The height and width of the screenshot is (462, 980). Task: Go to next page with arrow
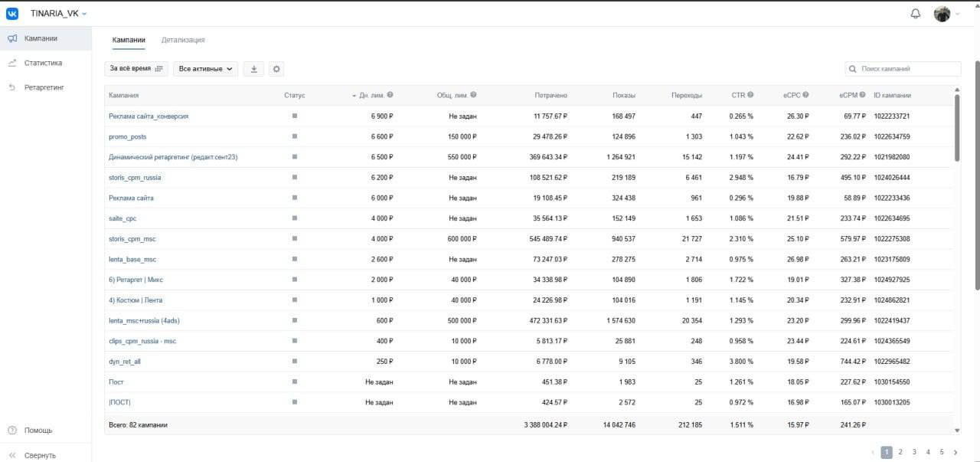coord(955,452)
